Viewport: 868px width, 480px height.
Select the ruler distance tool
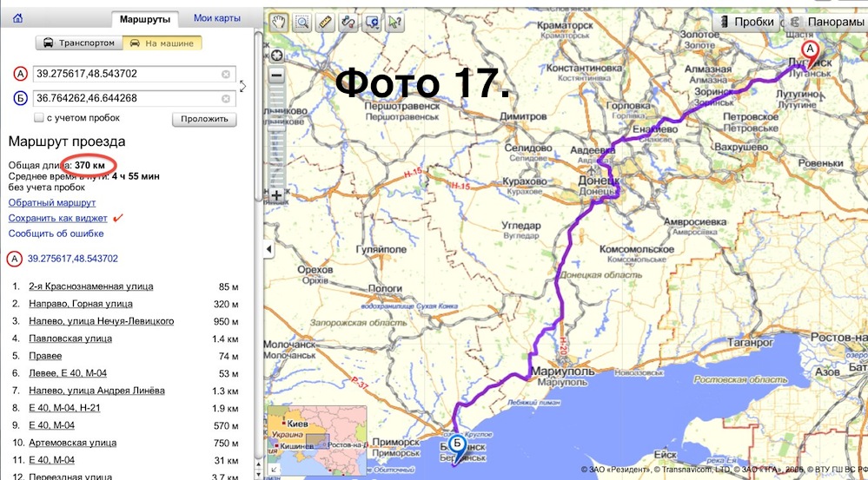(x=326, y=22)
